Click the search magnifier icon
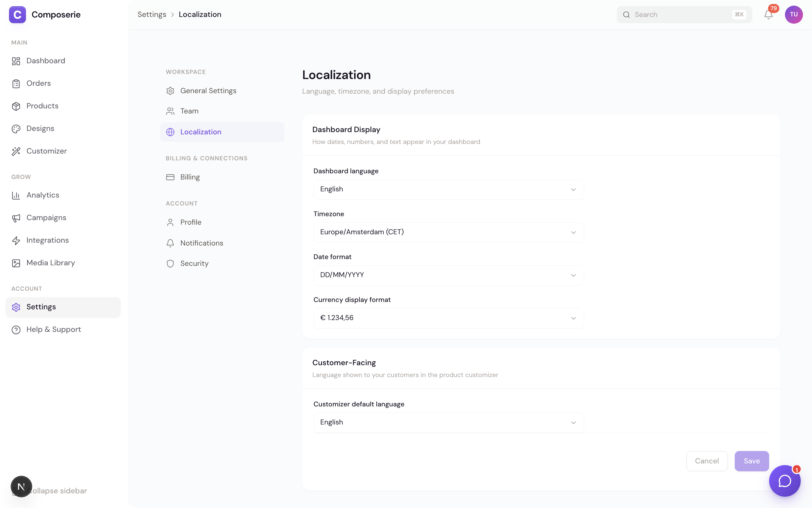 pos(626,15)
